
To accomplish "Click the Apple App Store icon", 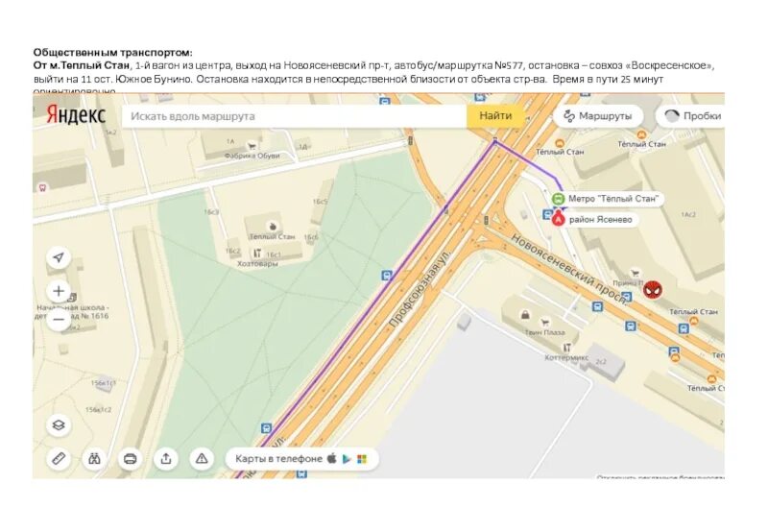I will (332, 458).
